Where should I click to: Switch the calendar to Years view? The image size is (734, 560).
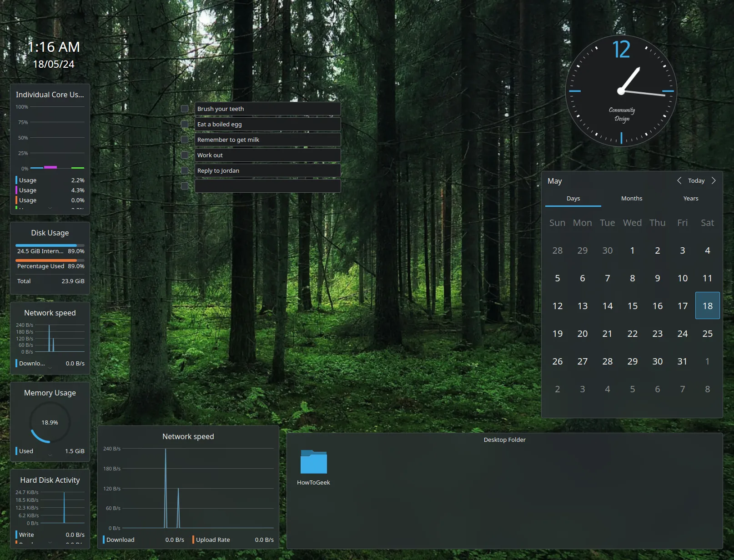tap(690, 198)
